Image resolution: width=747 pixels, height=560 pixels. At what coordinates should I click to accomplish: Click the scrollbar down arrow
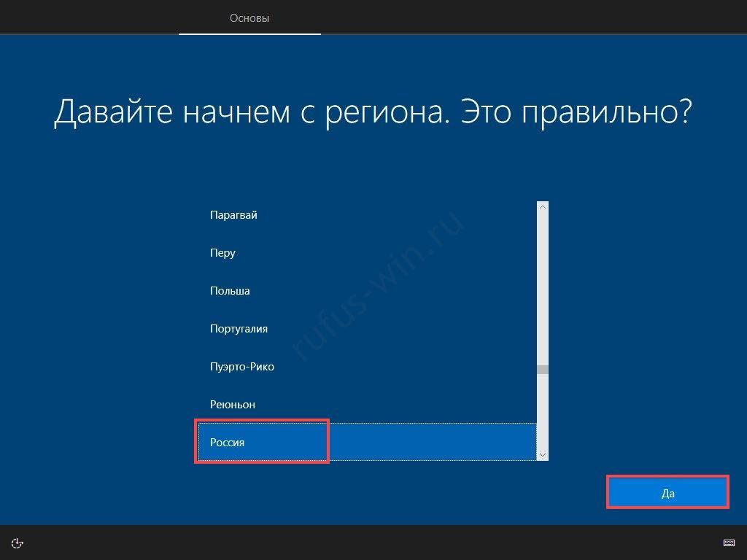tap(542, 455)
